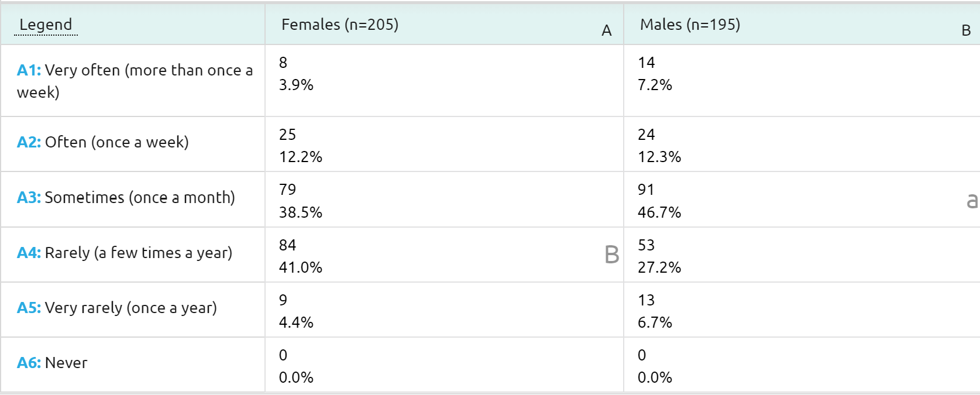Select the Males 27.2% value

pyautogui.click(x=659, y=267)
